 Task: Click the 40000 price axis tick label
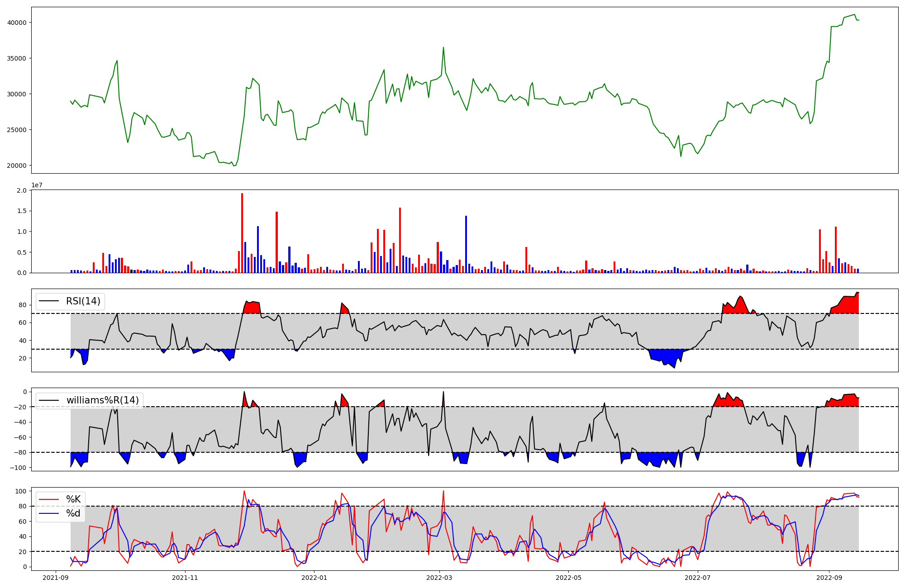click(x=17, y=23)
